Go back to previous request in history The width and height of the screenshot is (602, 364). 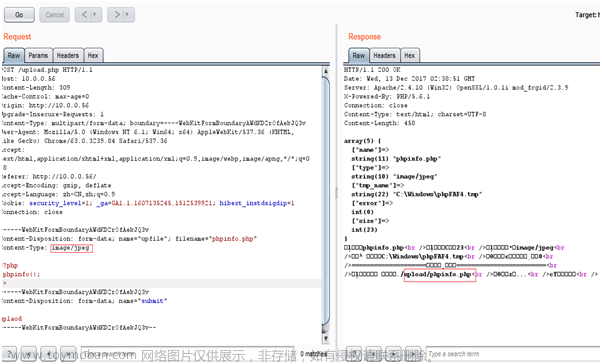point(84,15)
